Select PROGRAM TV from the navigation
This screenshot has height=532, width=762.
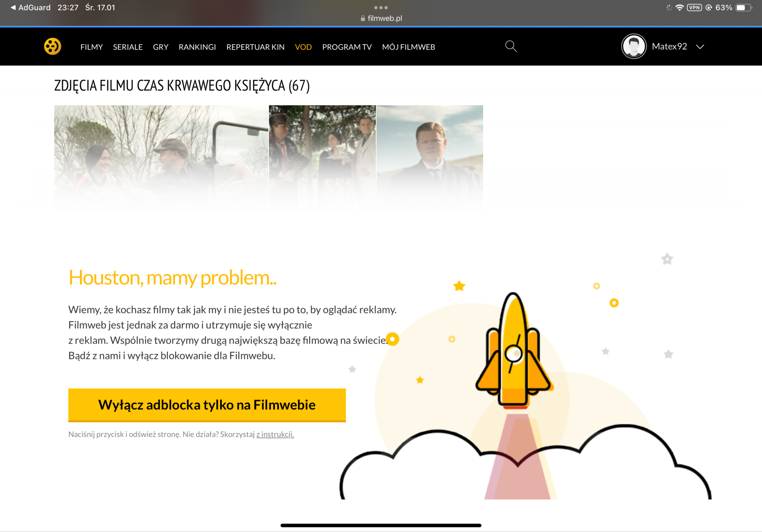[347, 47]
